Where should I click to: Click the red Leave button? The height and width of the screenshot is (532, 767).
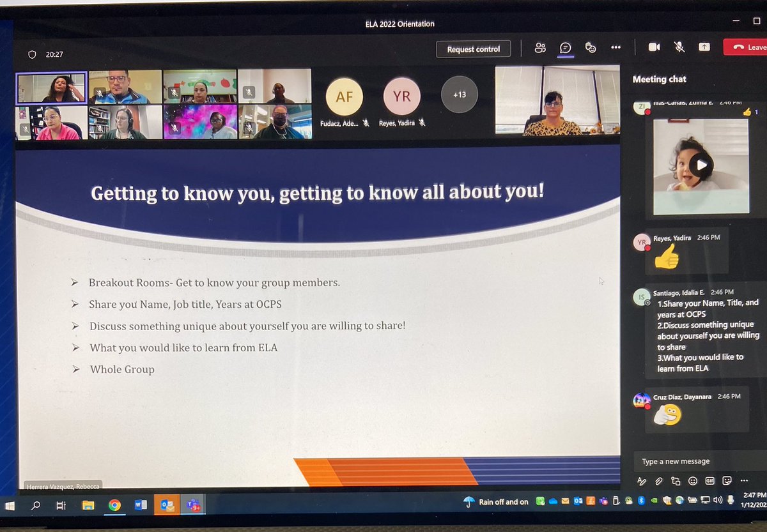coord(746,47)
